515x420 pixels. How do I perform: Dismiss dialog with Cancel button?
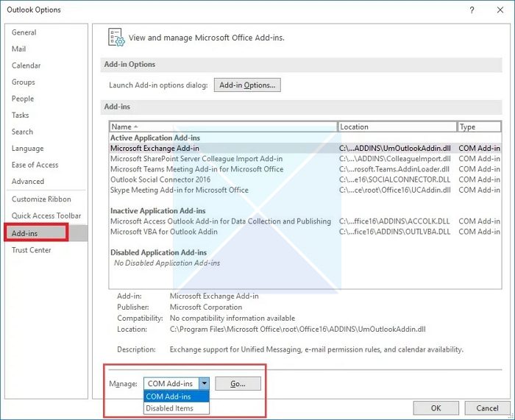pos(487,407)
